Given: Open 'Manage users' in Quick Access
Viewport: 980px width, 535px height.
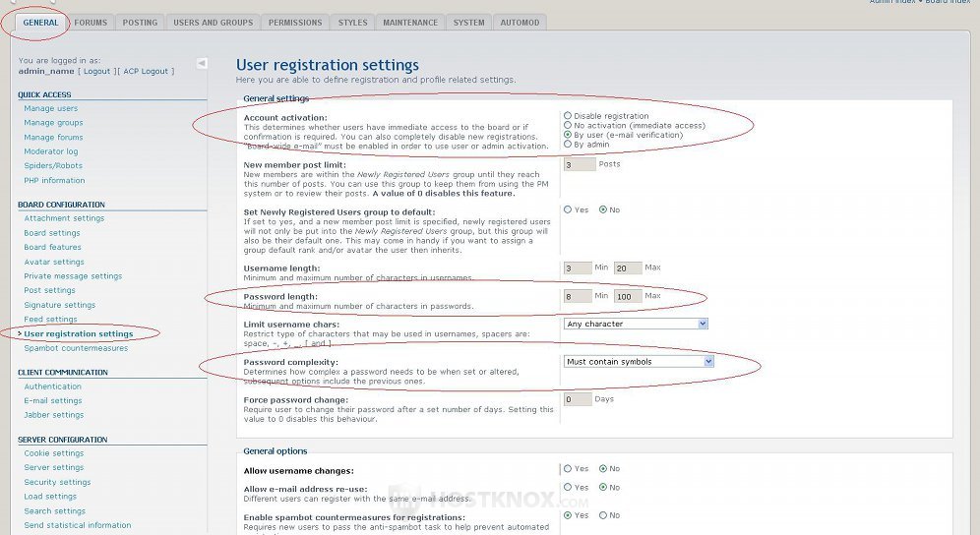Looking at the screenshot, I should 51,109.
